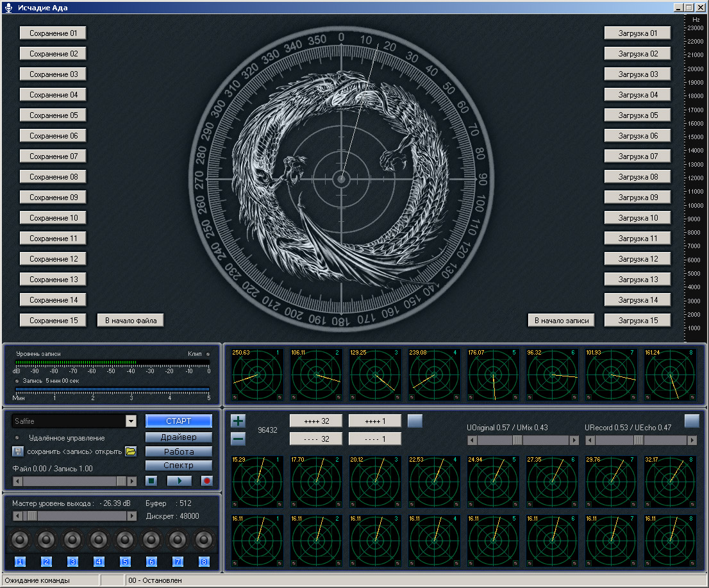
Task: Toggle blue channel button 4
Action: (99, 562)
